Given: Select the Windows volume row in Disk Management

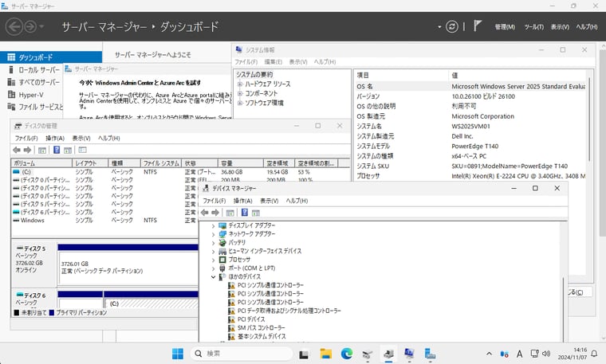Looking at the screenshot, I should point(104,221).
